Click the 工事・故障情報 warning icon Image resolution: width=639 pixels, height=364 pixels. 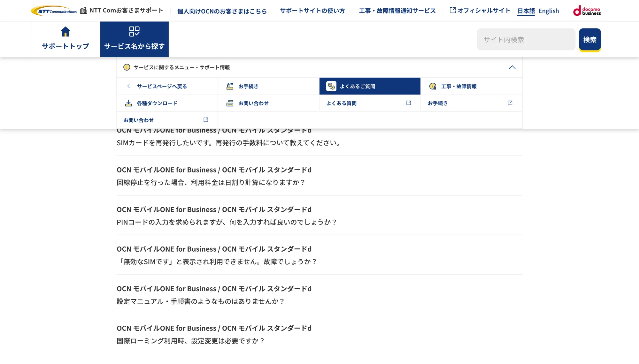coord(433,86)
